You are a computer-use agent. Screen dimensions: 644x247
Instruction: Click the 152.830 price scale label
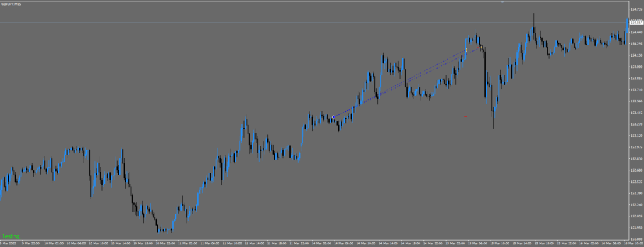pyautogui.click(x=636, y=158)
